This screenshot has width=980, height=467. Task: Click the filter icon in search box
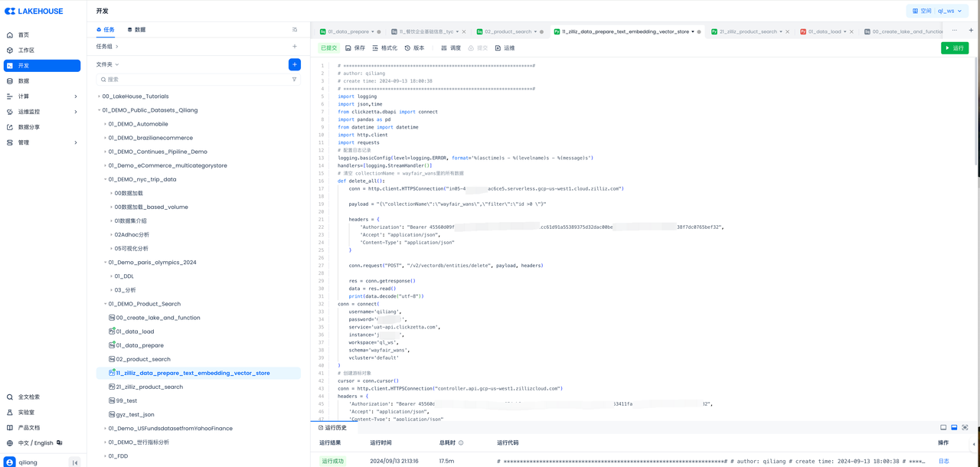(294, 80)
